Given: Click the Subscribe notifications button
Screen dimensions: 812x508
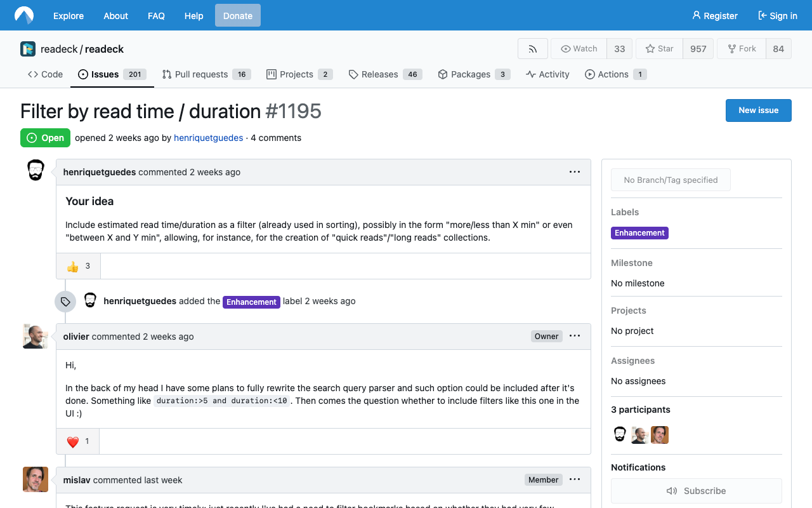Looking at the screenshot, I should [x=697, y=491].
